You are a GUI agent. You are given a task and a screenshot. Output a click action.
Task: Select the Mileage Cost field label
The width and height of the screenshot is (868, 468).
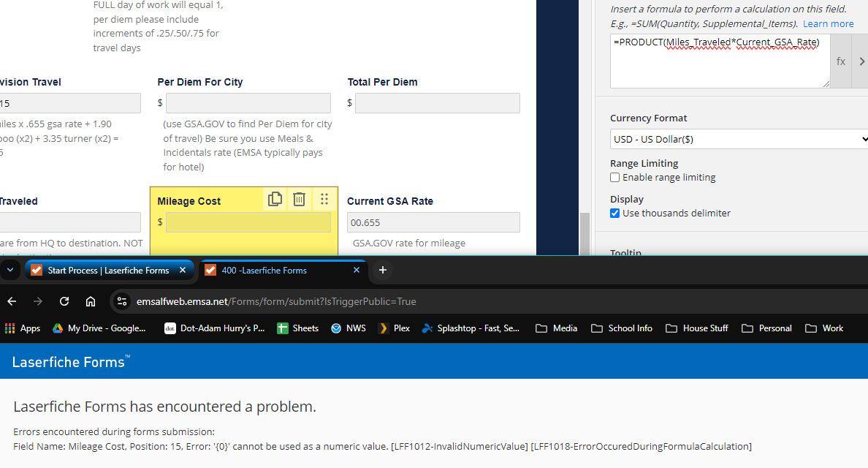click(x=189, y=201)
